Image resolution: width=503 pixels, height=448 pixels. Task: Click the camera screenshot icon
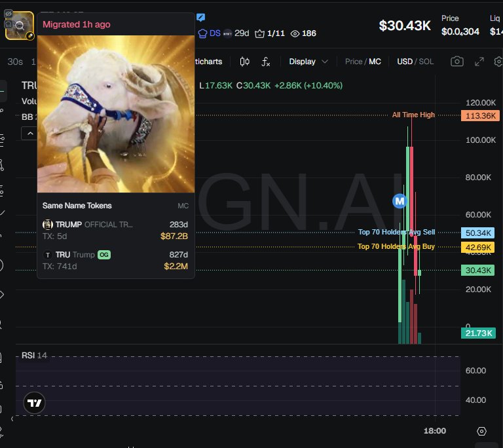click(456, 62)
